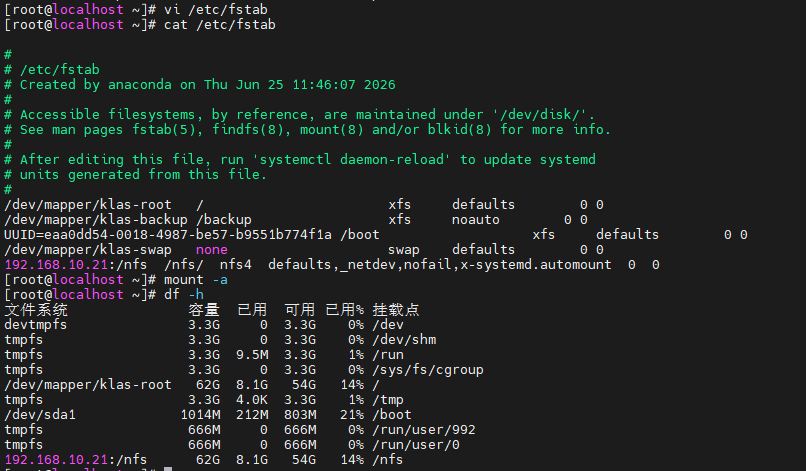Click '/dev/mapper/klas-root' in df output
The width and height of the screenshot is (806, 471).
tap(88, 385)
